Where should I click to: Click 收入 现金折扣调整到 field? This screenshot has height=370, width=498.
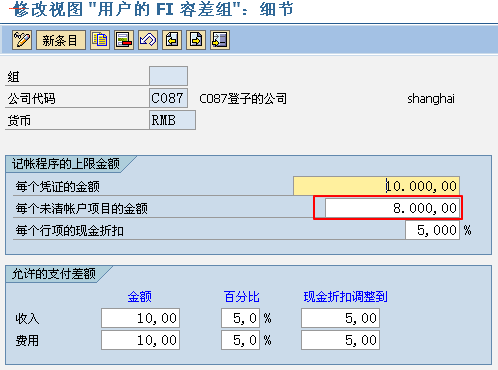click(340, 318)
